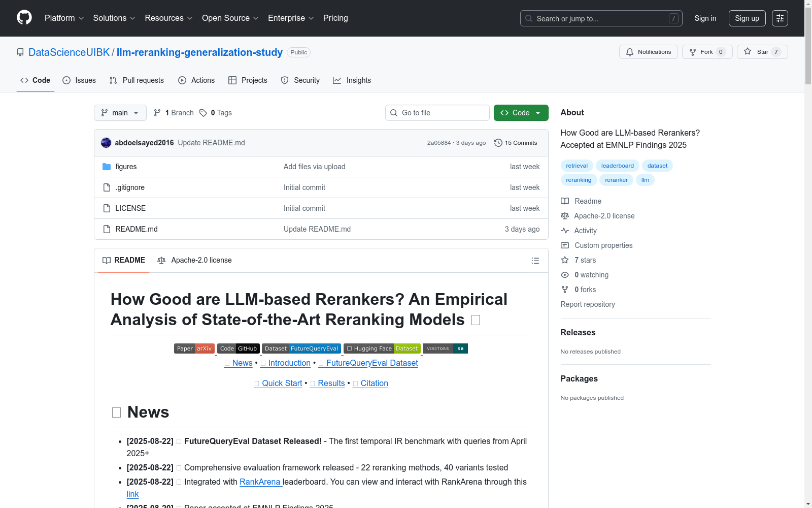Image resolution: width=812 pixels, height=508 pixels.
Task: Focus the Search or jump to field
Action: click(601, 18)
